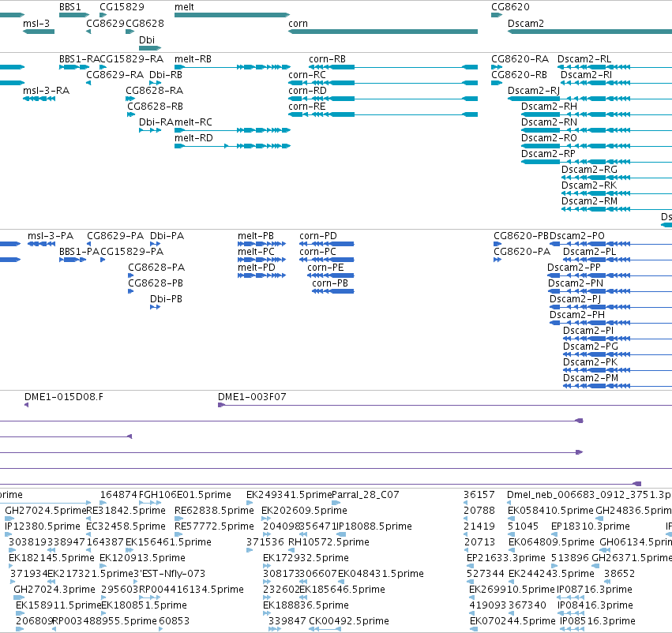Select the corn-RB transcript
672x633 pixels.
click(x=393, y=67)
